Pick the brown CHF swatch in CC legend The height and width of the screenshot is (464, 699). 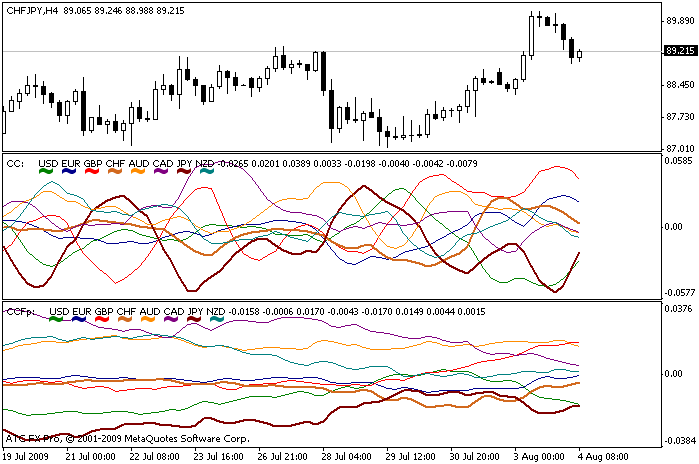tap(115, 172)
